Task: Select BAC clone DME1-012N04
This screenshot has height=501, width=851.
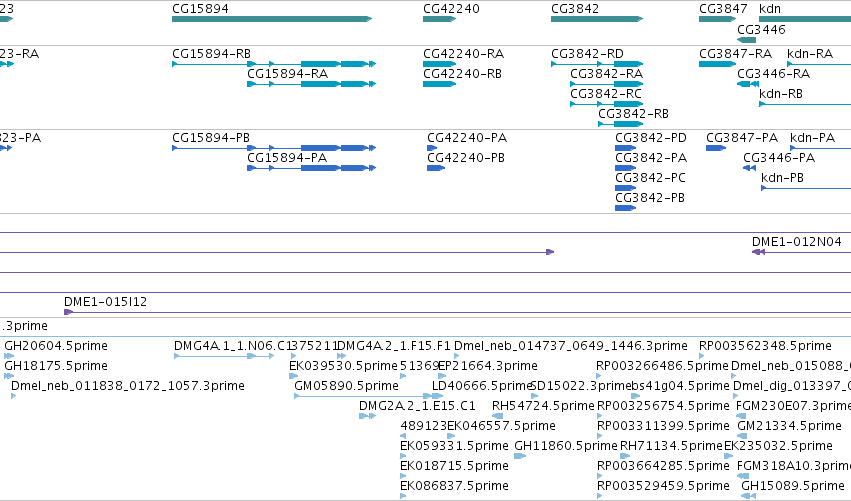Action: pyautogui.click(x=801, y=252)
